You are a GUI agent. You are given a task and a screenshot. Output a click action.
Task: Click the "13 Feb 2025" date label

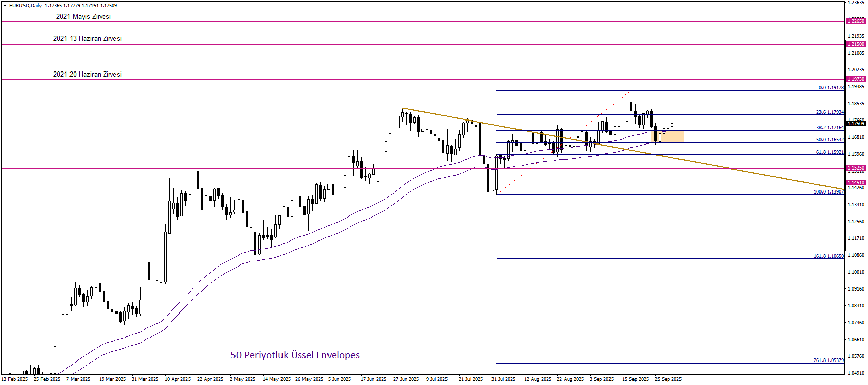(14, 379)
